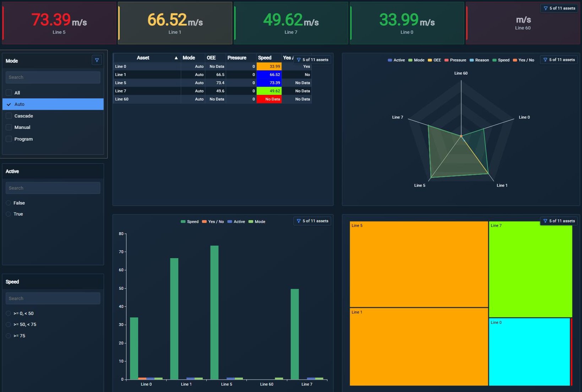The image size is (582, 392).
Task: Click the Line 0 speed bar
Action: pyautogui.click(x=134, y=348)
